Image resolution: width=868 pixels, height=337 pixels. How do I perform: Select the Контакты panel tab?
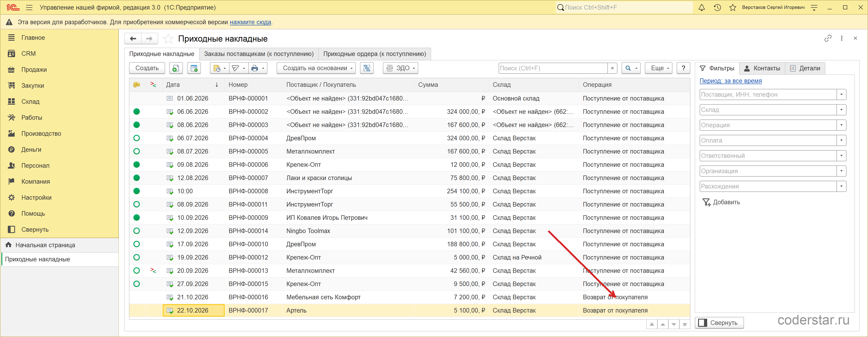(762, 68)
